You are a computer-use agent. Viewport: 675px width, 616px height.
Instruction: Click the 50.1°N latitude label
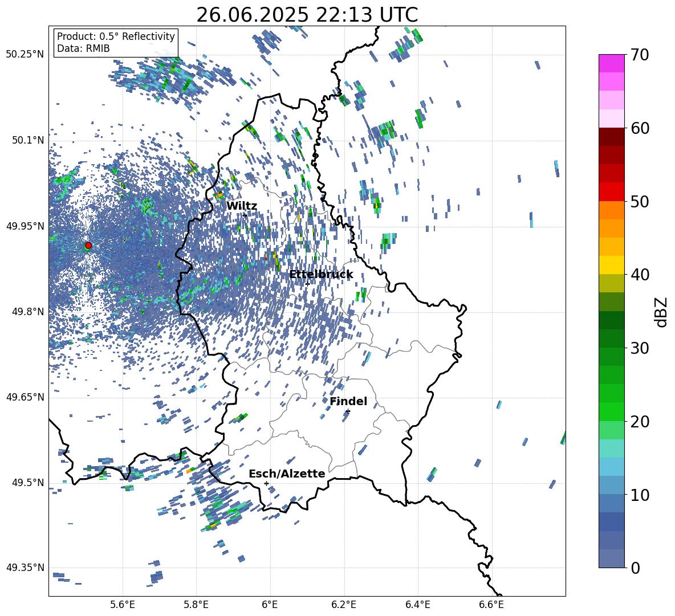(x=27, y=140)
